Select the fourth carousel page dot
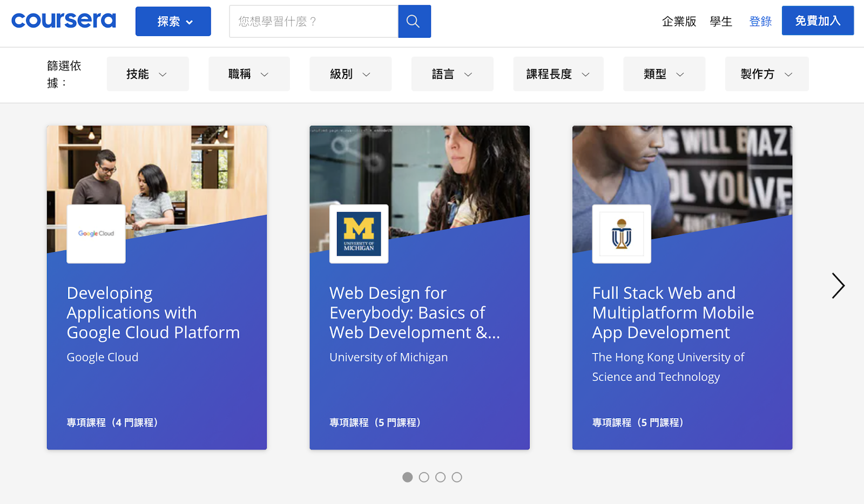The width and height of the screenshot is (864, 504). coord(457,477)
